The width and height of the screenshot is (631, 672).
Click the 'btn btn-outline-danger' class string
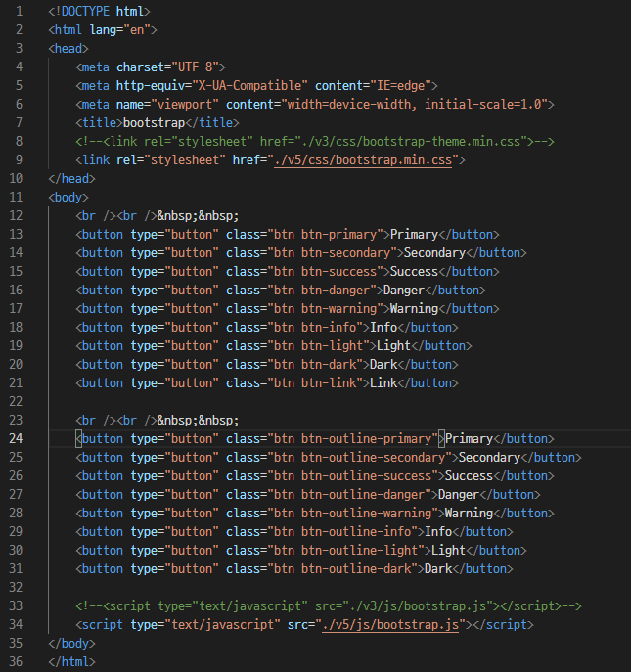point(349,494)
